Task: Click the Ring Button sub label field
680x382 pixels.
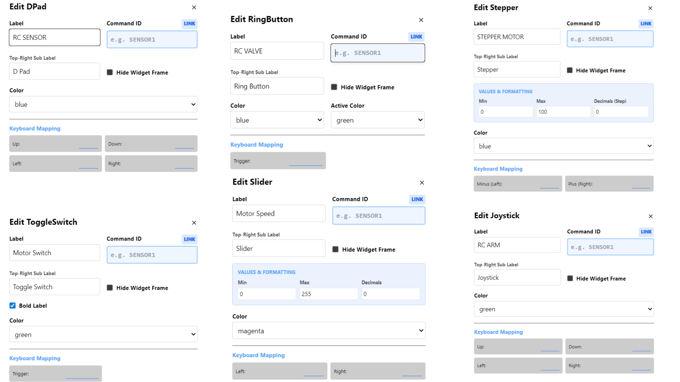Action: pos(277,86)
